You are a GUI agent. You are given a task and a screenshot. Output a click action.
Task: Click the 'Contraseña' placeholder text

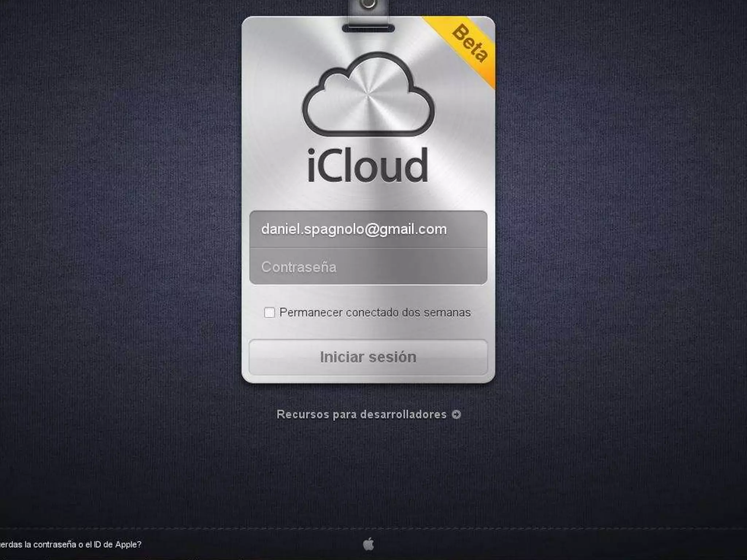coord(299,267)
